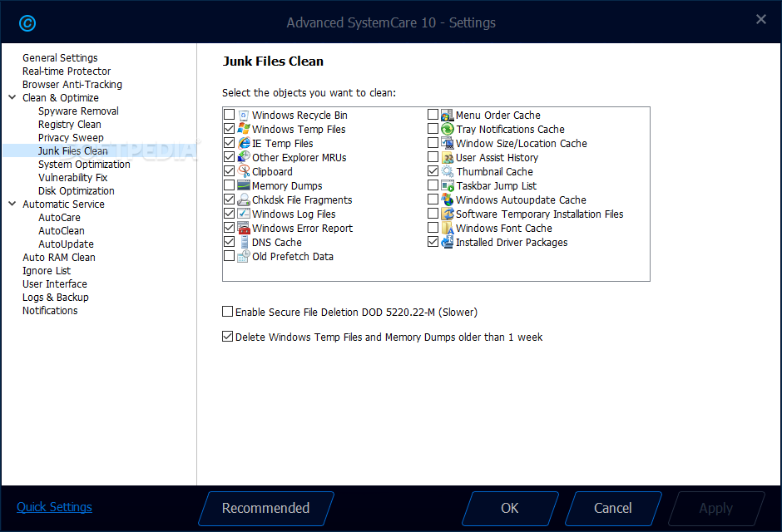Click the Other Explorer MRUs icon
The height and width of the screenshot is (532, 782).
click(244, 157)
